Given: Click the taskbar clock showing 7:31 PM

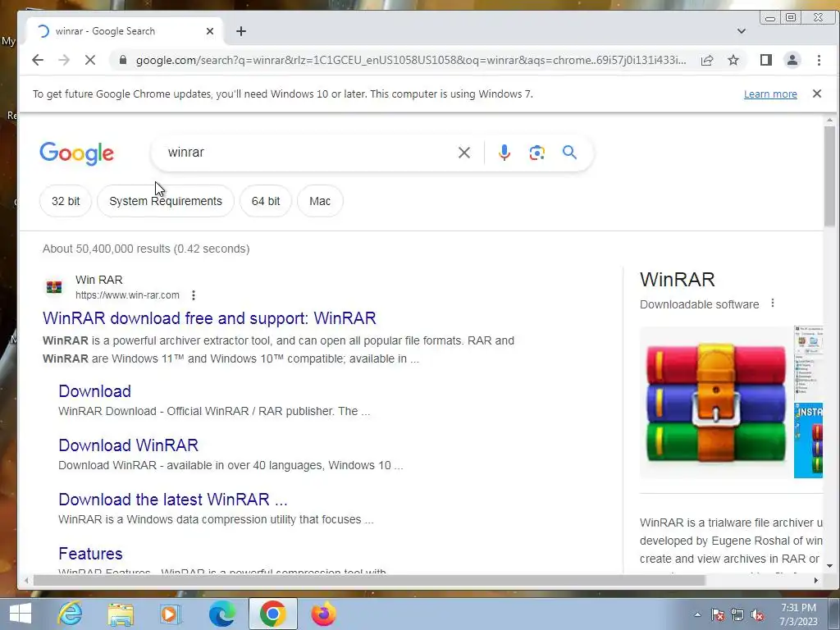Looking at the screenshot, I should pyautogui.click(x=798, y=614).
